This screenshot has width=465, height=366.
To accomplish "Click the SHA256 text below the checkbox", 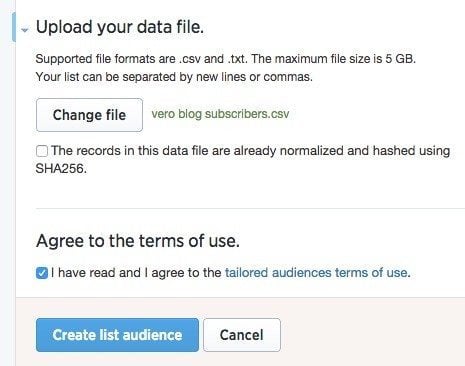I will tap(61, 169).
